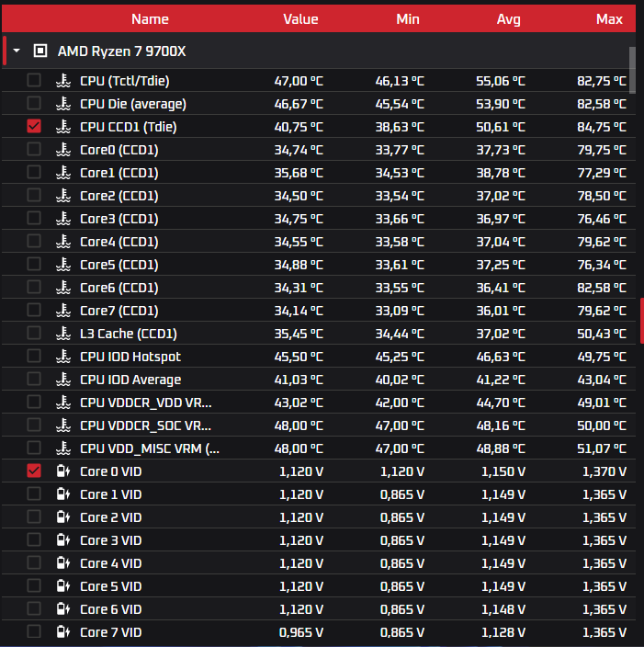Viewport: 644px width, 647px height.
Task: Click the gray scrollbar thumb at top right
Action: (x=632, y=70)
